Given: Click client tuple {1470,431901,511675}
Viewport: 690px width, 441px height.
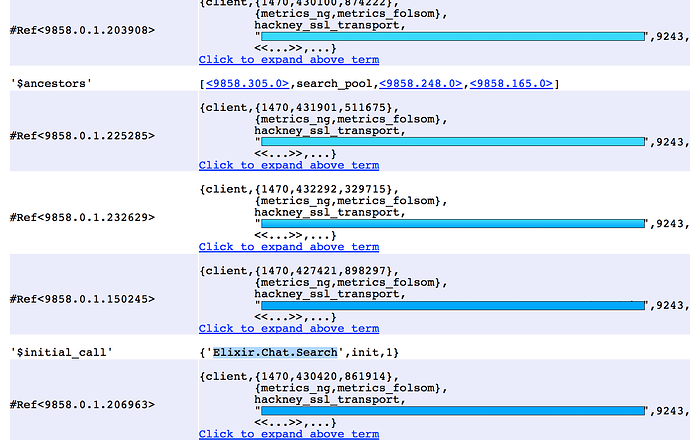Looking at the screenshot, I should pos(323,108).
